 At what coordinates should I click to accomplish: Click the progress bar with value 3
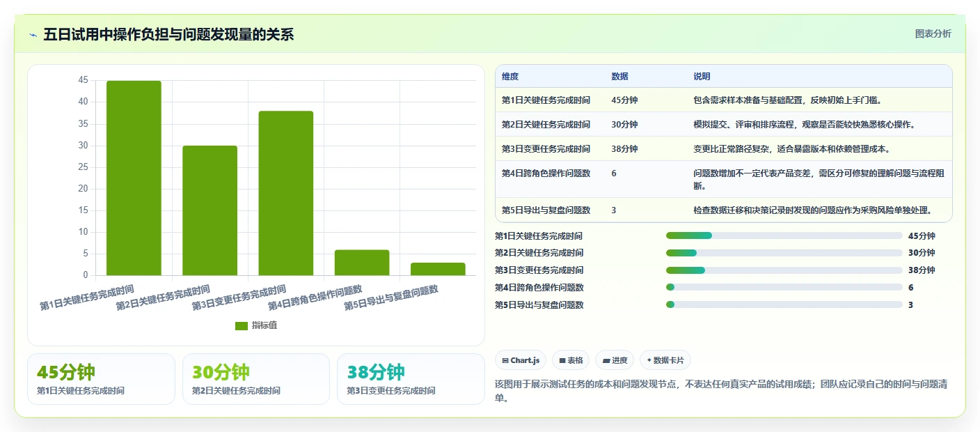pos(784,304)
